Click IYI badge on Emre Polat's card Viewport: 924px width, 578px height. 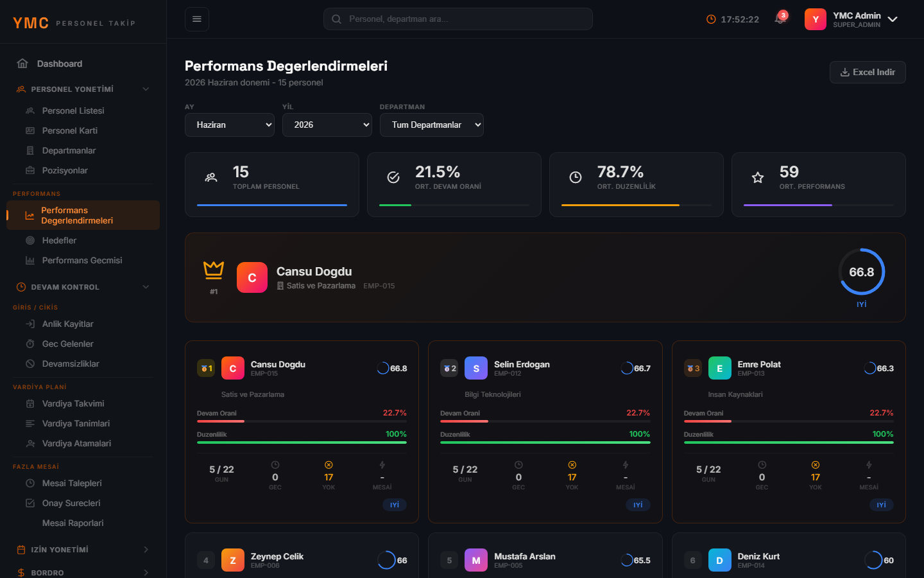tap(882, 505)
